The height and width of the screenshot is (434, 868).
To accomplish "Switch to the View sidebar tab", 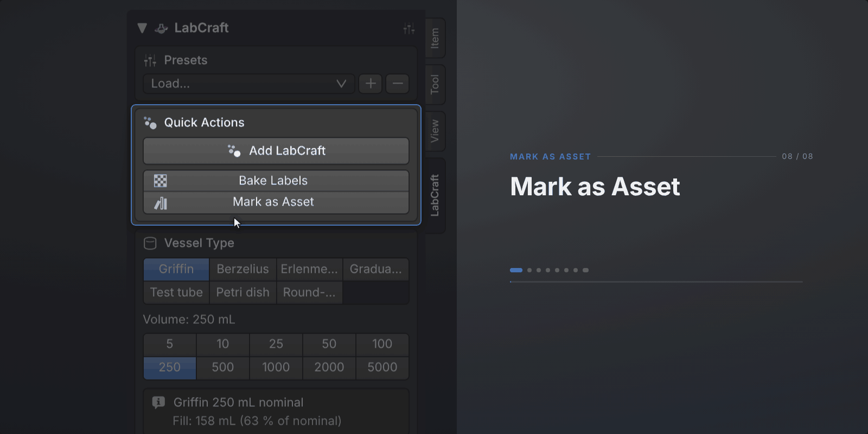I will (x=435, y=131).
